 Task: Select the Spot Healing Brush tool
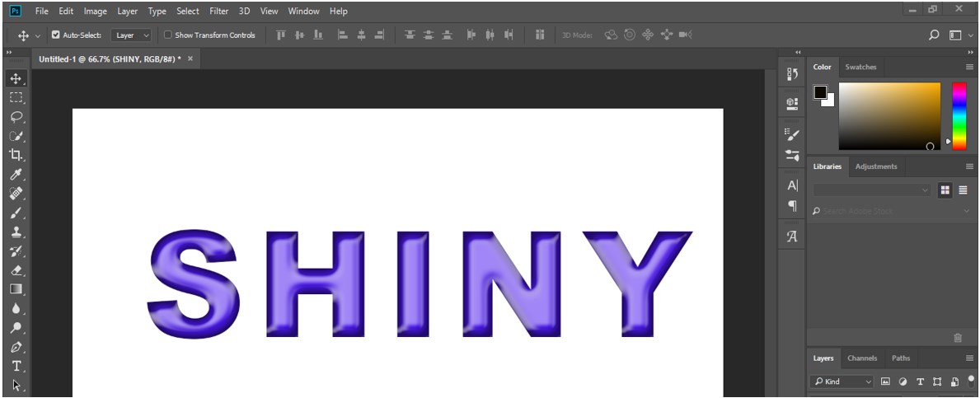[x=16, y=193]
